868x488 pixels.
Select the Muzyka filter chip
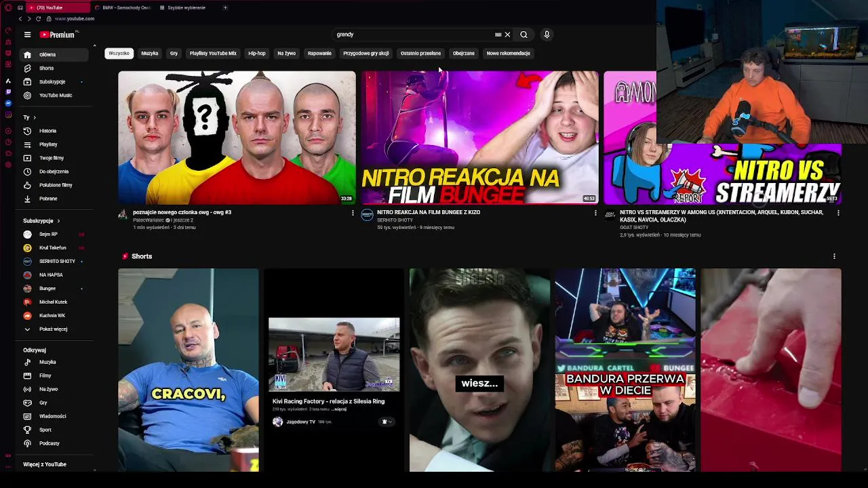[150, 53]
